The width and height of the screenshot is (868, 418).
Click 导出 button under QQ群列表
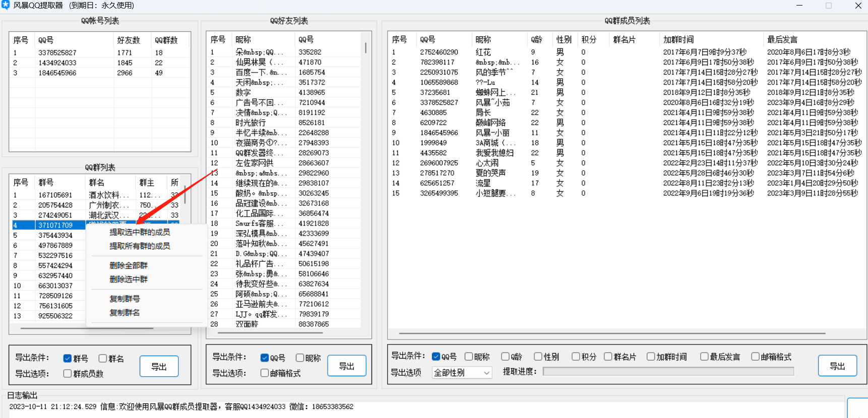pos(159,367)
